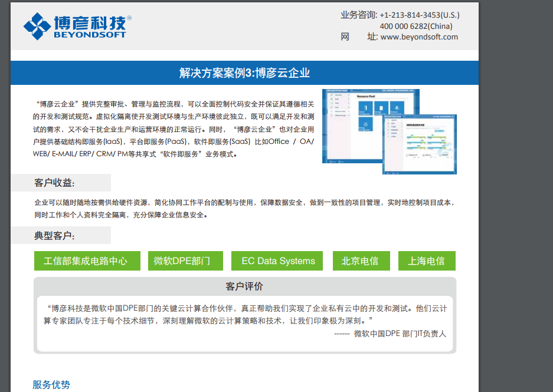Click the 业务咨询 label in the header

359,15
